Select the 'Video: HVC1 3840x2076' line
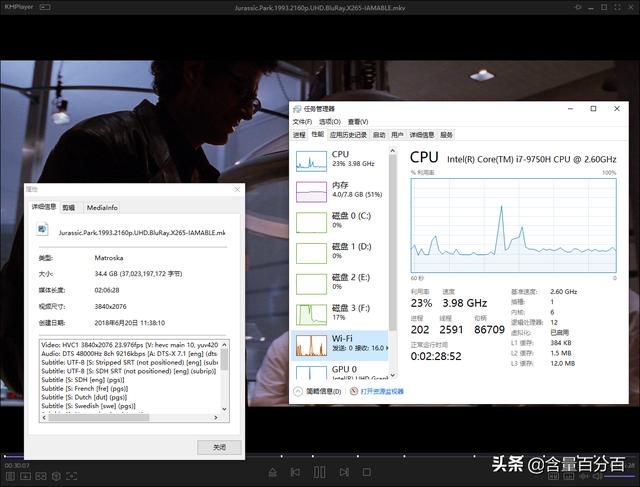The image size is (640, 487). pyautogui.click(x=130, y=345)
